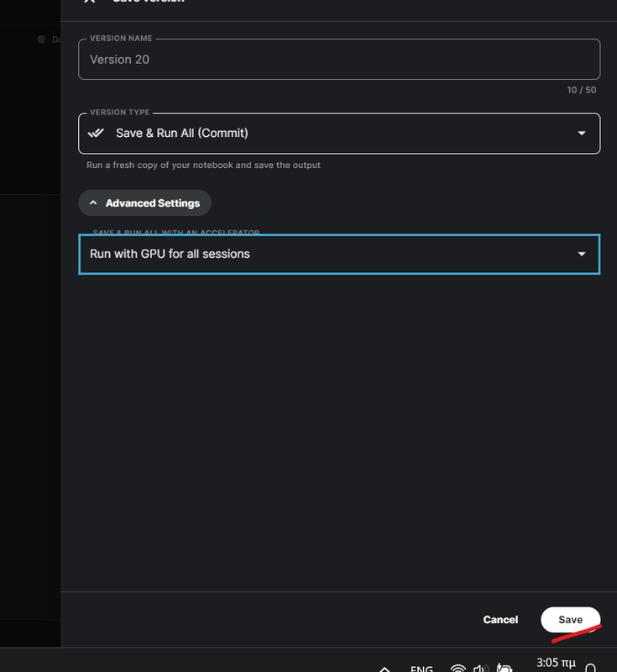Click the Cancel button

500,620
